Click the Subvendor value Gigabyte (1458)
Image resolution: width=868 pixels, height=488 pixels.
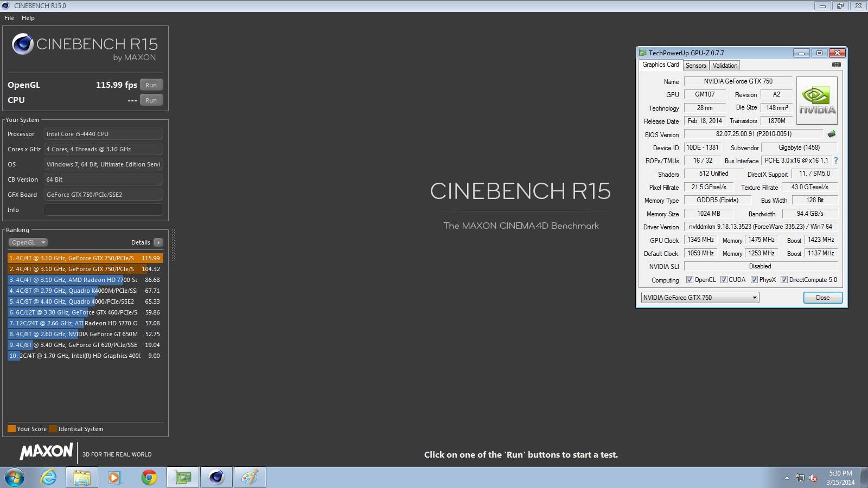click(x=799, y=147)
